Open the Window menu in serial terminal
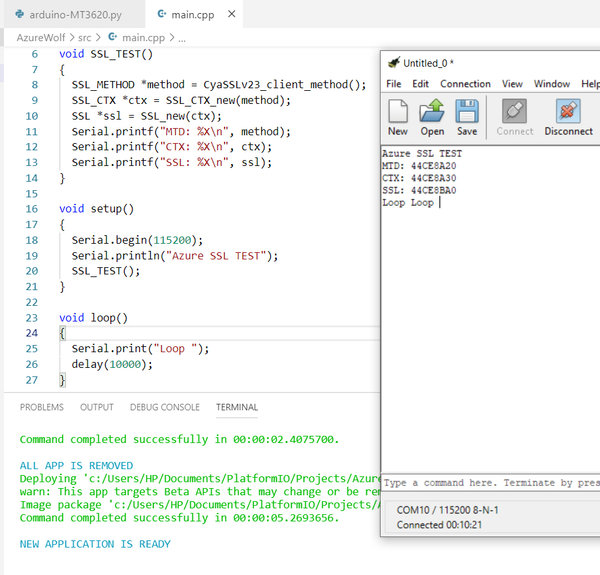Screen dimensions: 600x575 tap(552, 84)
